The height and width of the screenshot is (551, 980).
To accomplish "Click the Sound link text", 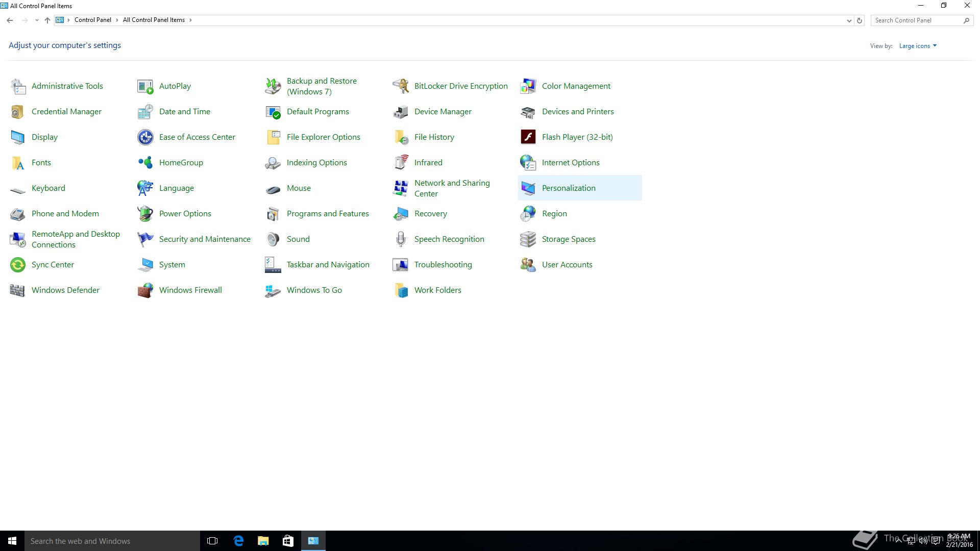I will (298, 239).
